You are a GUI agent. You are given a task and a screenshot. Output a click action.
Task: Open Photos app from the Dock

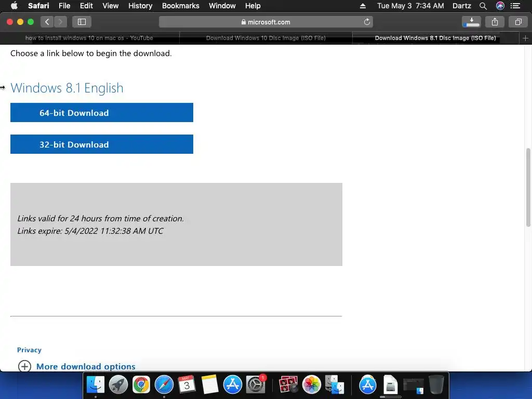(x=312, y=385)
